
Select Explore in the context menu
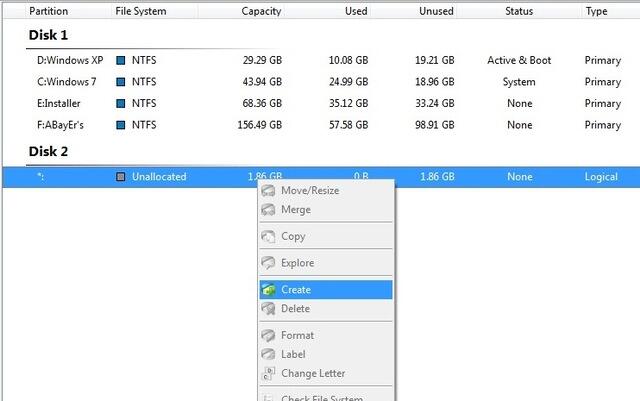326,263
